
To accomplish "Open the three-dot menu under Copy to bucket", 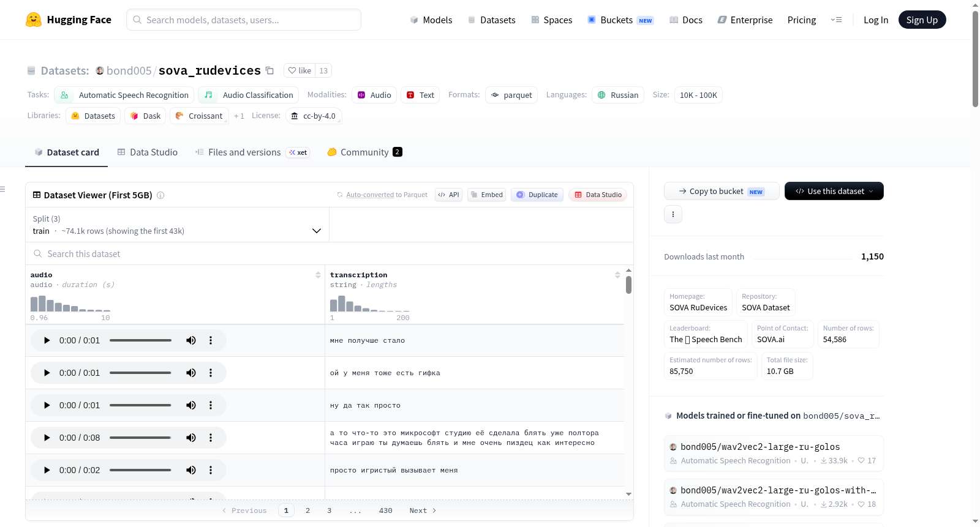I will (x=673, y=214).
